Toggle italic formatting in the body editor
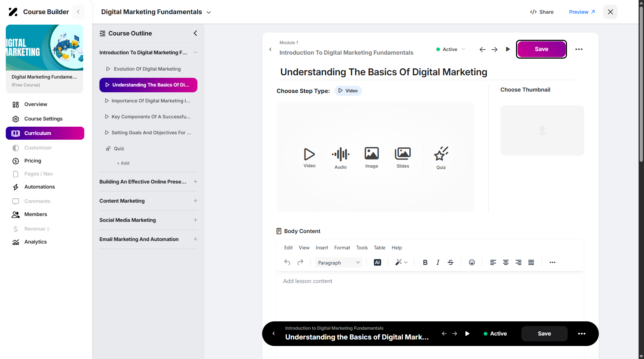This screenshot has height=359, width=644. point(438,262)
